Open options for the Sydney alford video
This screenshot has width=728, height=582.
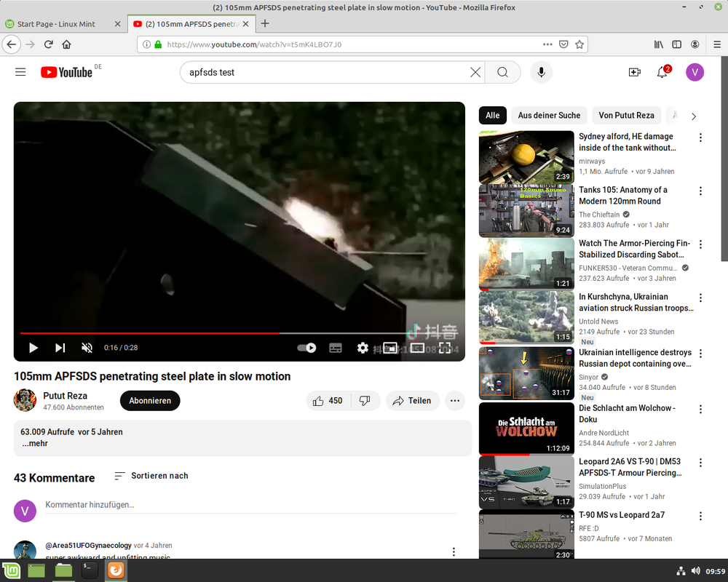pos(700,137)
